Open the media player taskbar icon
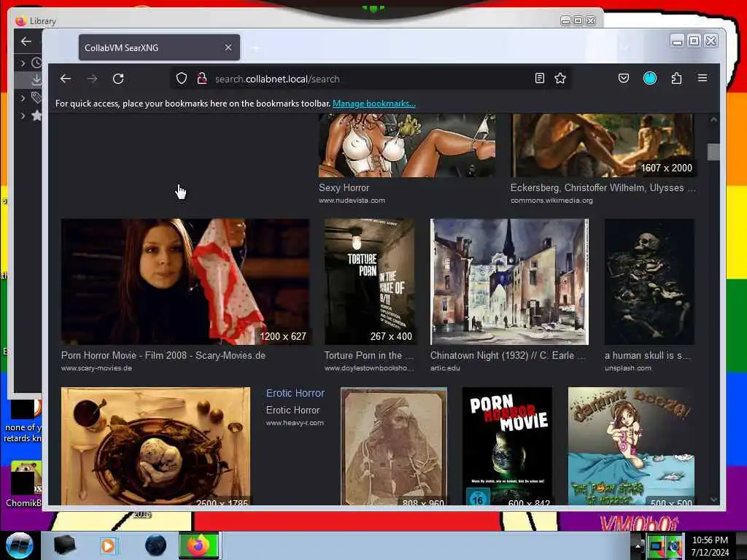 tap(108, 545)
